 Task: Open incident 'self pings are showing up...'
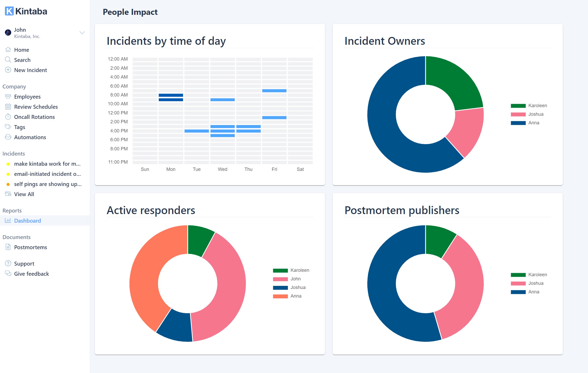[x=48, y=184]
